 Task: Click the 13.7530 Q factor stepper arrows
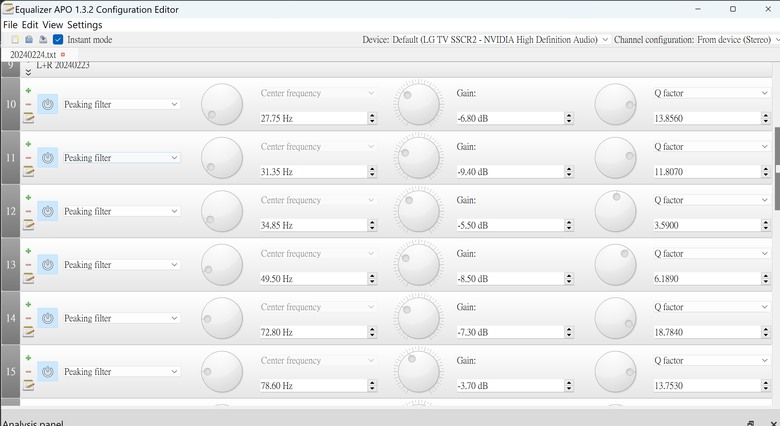(766, 385)
